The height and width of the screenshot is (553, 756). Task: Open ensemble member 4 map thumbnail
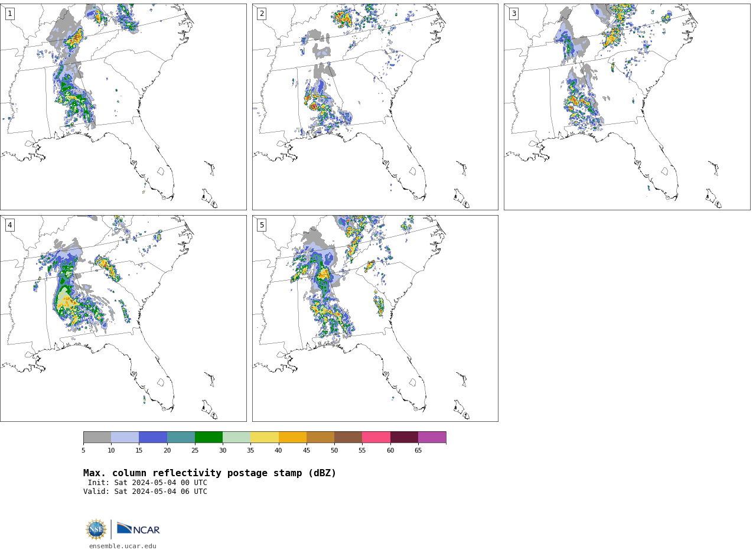[123, 318]
